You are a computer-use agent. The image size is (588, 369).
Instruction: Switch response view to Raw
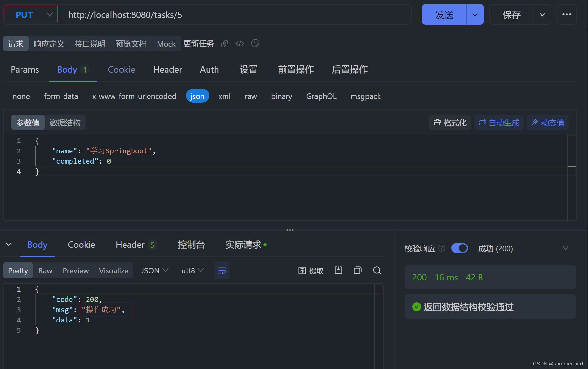point(45,270)
